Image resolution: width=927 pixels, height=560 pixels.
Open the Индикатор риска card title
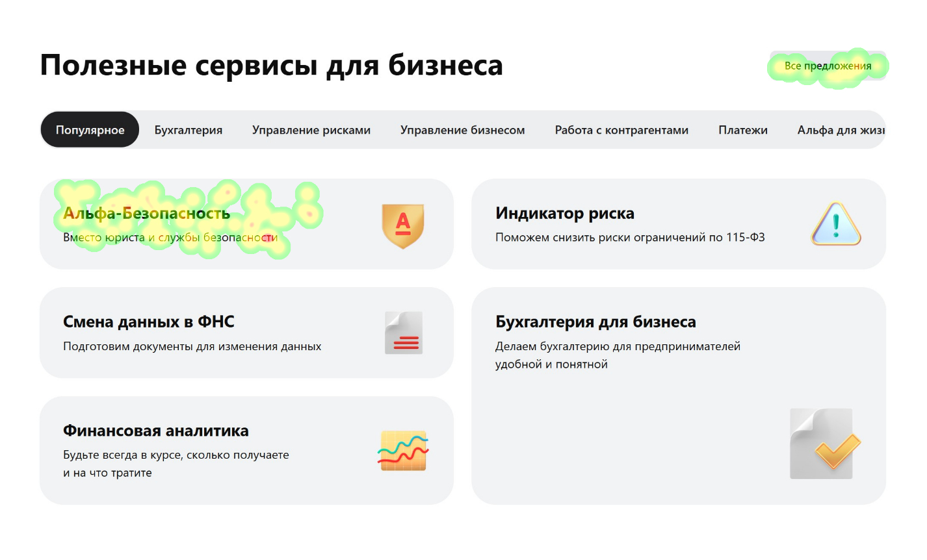[x=565, y=213]
